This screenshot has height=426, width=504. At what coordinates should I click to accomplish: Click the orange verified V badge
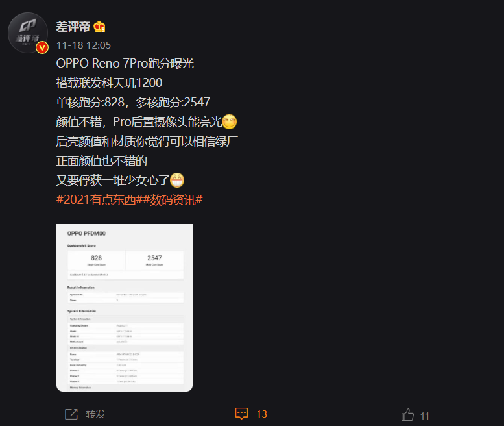42,47
